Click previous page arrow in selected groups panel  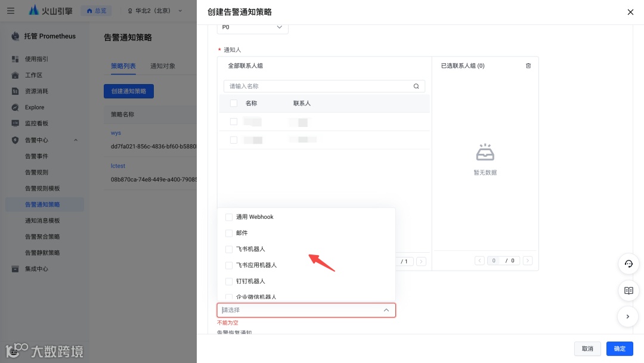coord(479,260)
